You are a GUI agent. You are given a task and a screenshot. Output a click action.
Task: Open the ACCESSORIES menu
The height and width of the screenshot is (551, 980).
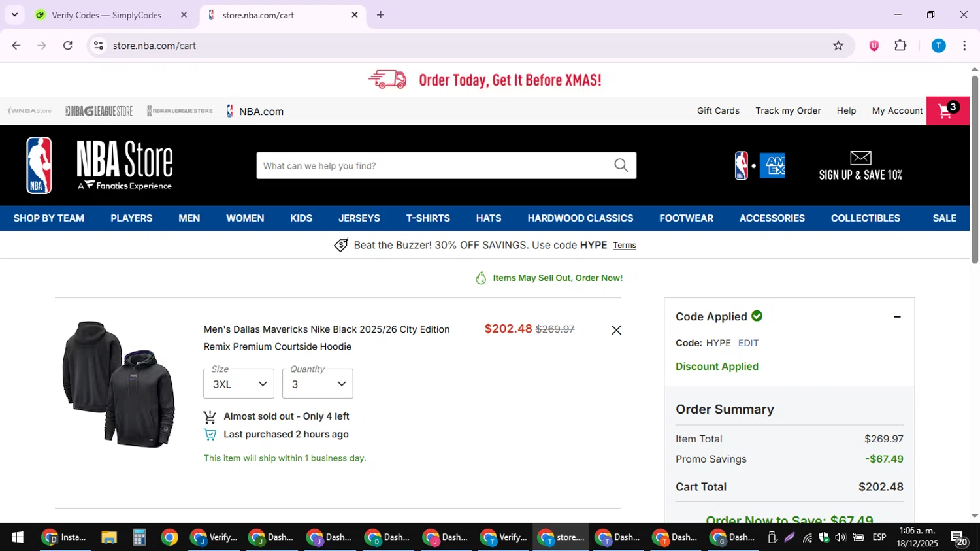point(772,218)
